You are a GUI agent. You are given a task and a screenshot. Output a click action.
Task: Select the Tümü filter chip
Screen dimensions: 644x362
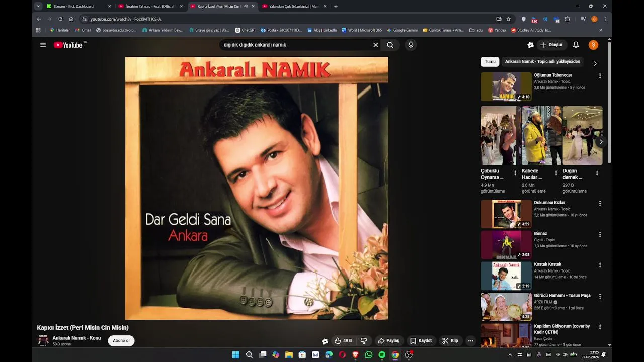(x=490, y=62)
